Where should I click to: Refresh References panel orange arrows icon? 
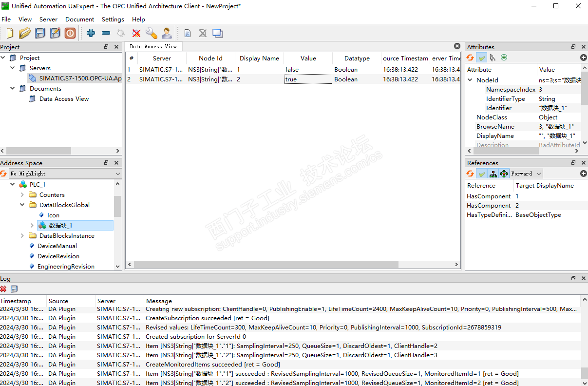click(x=470, y=174)
